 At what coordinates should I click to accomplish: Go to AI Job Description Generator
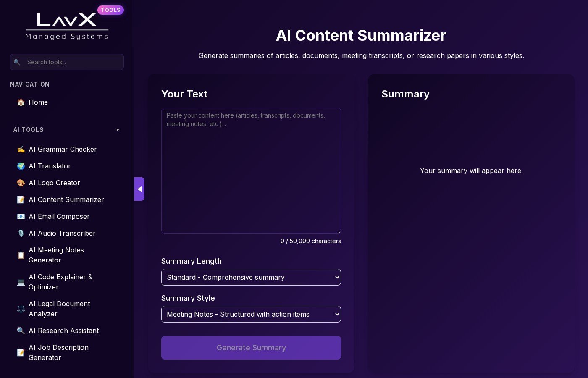tap(58, 352)
